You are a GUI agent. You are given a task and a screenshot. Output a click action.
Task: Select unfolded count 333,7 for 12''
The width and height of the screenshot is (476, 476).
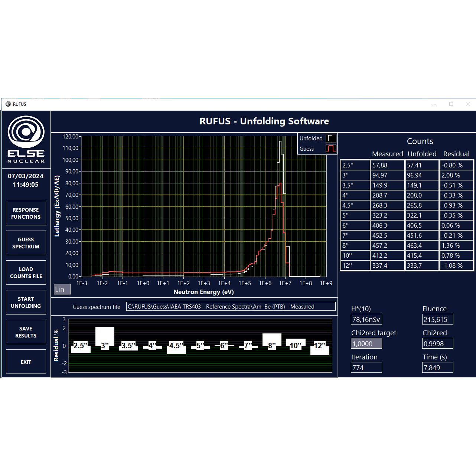(422, 265)
